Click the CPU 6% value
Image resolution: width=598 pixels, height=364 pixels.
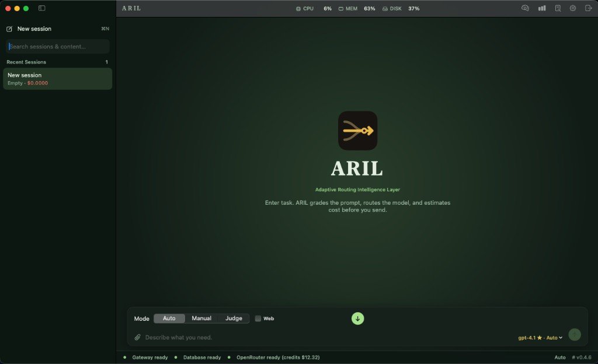coord(328,8)
